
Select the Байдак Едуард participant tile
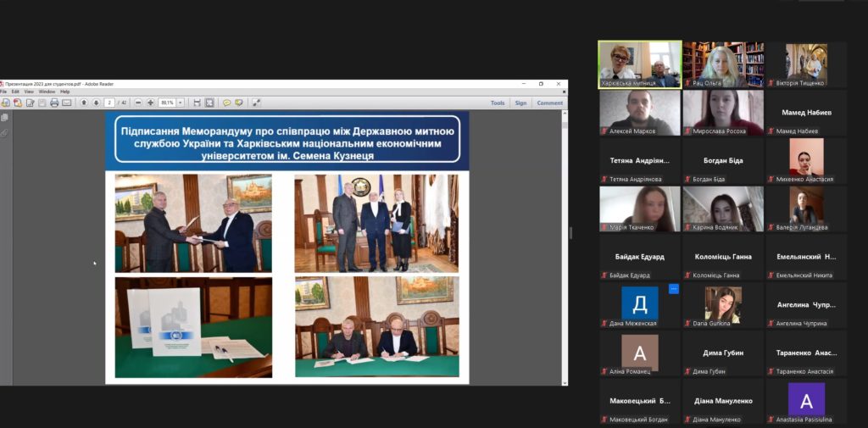pos(640,257)
